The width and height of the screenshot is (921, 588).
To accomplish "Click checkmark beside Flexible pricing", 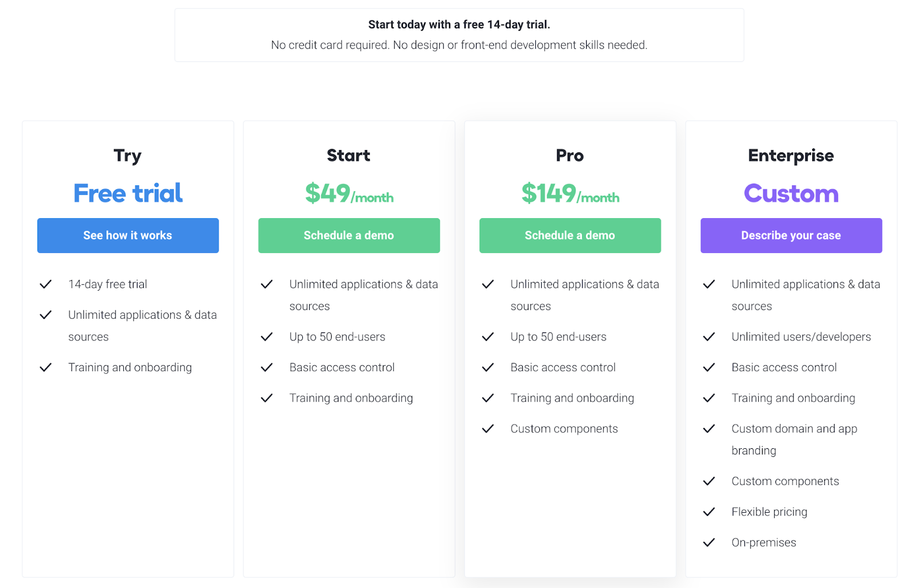I will click(709, 512).
